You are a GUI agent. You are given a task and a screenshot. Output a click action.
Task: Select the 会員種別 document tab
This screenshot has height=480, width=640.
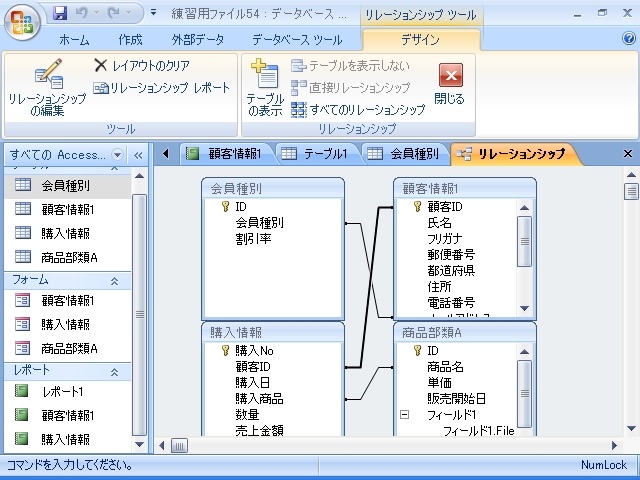(x=402, y=154)
